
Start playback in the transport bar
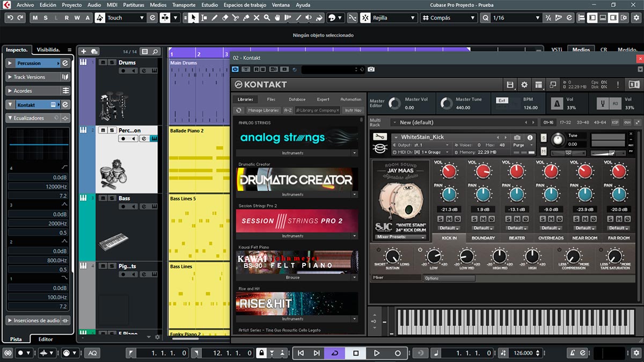click(377, 353)
